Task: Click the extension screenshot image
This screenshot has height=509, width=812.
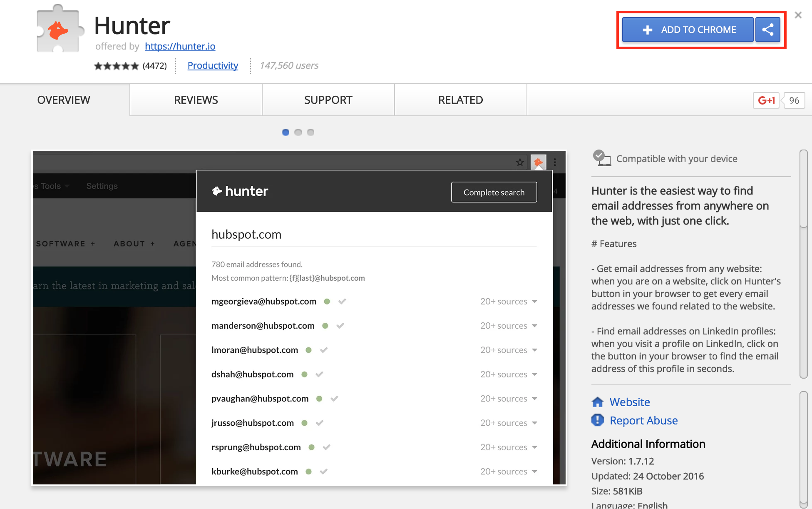Action: click(299, 318)
